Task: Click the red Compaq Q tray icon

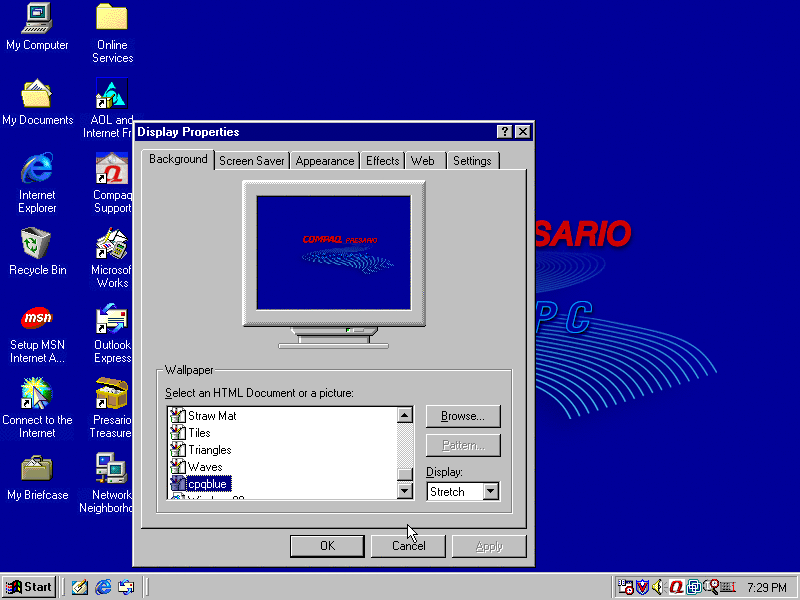Action: (676, 587)
